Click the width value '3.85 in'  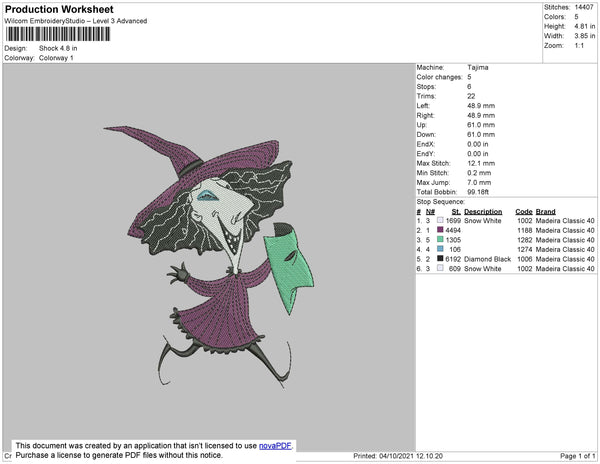pos(585,36)
